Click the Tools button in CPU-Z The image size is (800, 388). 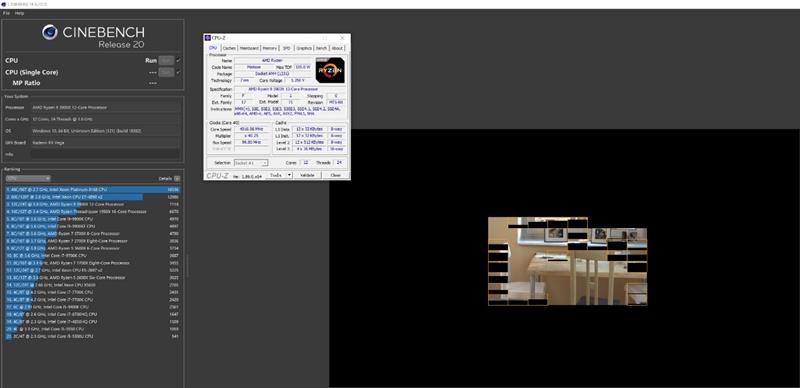click(276, 175)
